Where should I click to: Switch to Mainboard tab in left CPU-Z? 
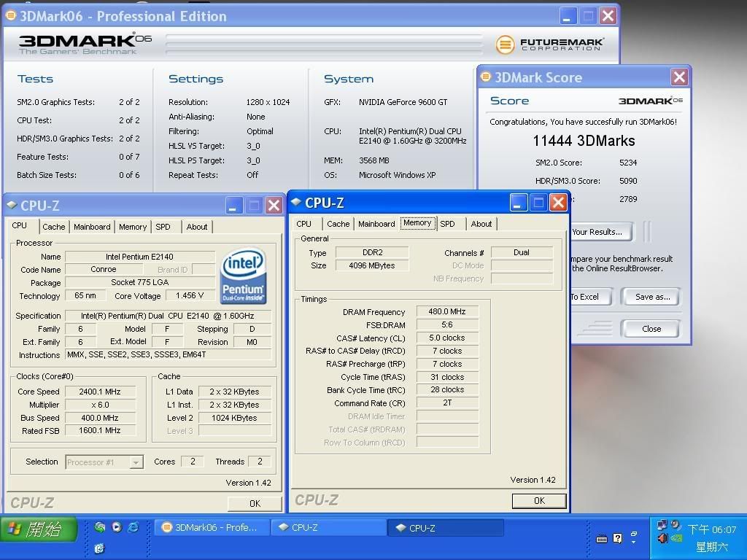pyautogui.click(x=92, y=227)
